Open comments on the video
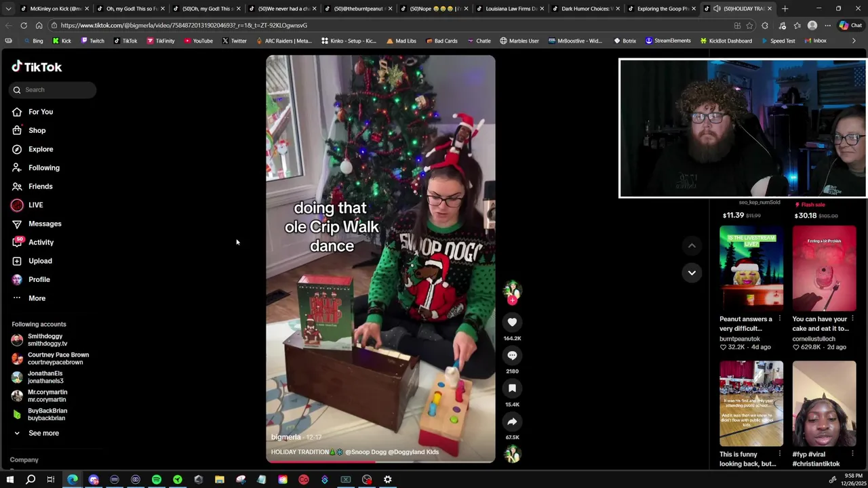868x488 pixels. [512, 356]
